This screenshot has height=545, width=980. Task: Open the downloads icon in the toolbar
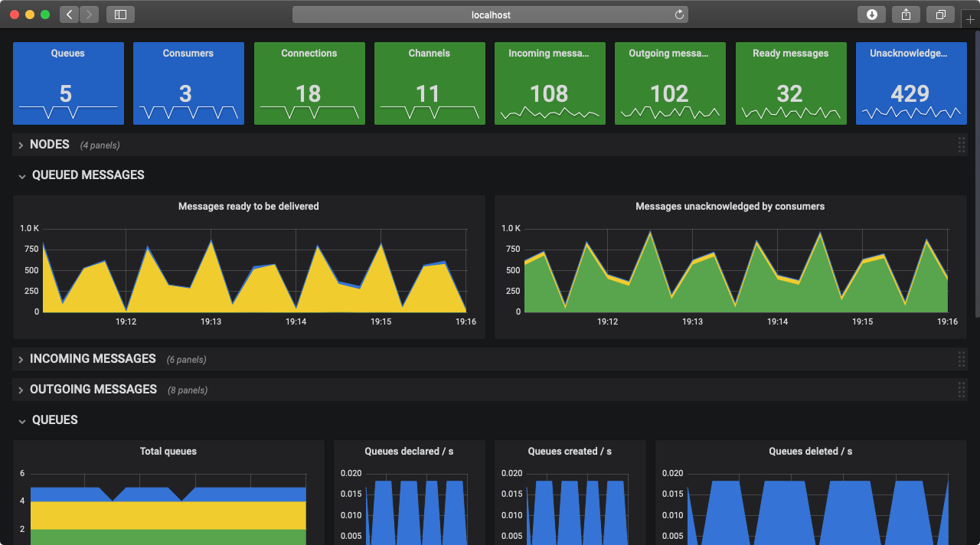pos(871,14)
